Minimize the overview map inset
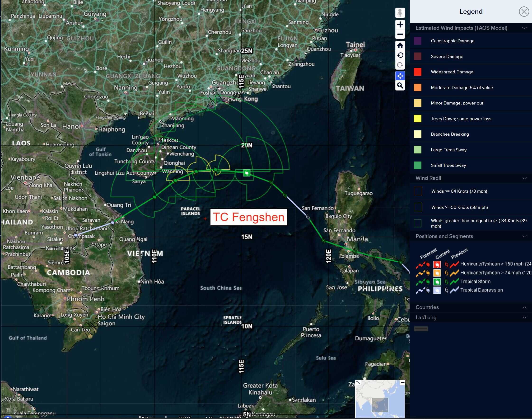Viewport: 532px width, 419px height. click(x=402, y=383)
